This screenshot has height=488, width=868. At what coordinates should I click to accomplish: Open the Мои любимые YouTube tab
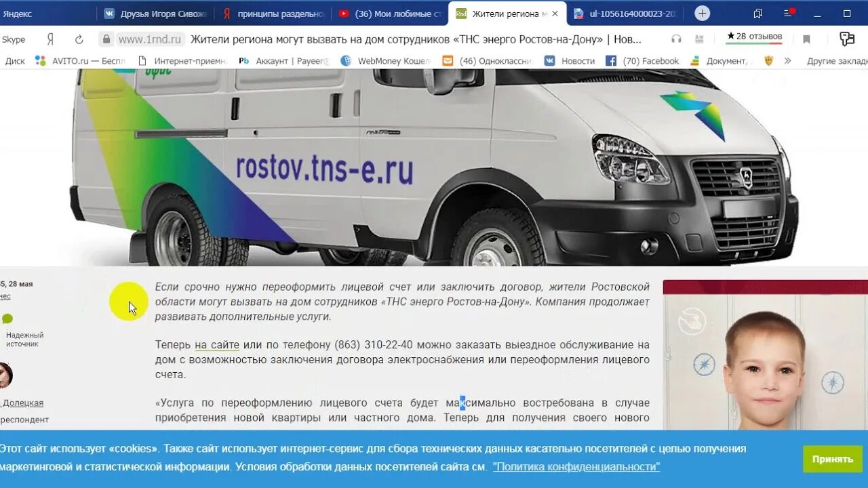click(x=391, y=14)
